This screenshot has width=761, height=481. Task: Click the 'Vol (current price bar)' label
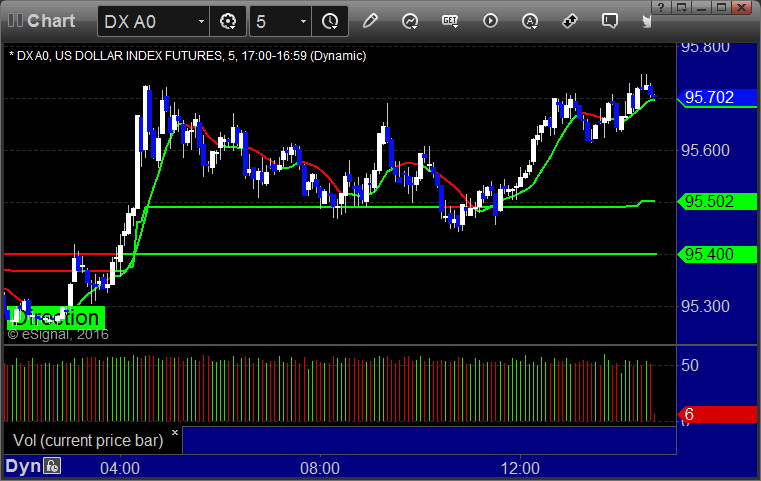click(88, 441)
